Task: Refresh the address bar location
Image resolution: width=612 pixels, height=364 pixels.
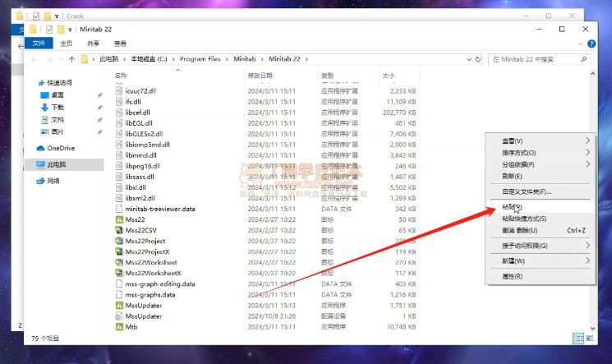Action: click(478, 59)
